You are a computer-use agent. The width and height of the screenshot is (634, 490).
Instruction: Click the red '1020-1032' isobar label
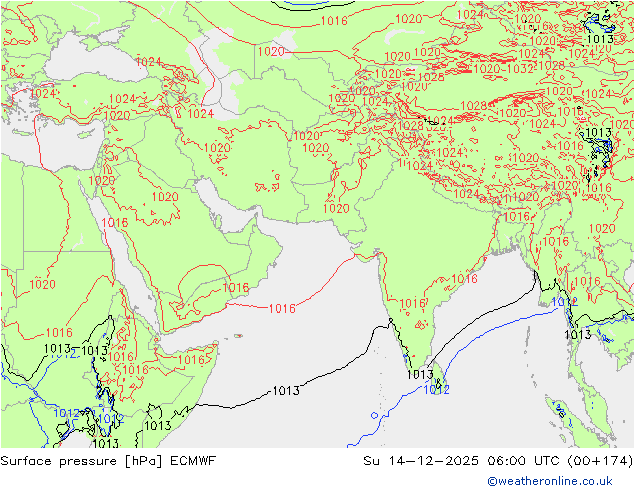pyautogui.click(x=504, y=68)
